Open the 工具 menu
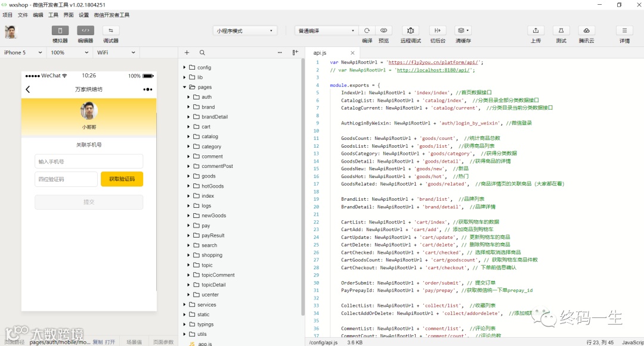 point(53,15)
